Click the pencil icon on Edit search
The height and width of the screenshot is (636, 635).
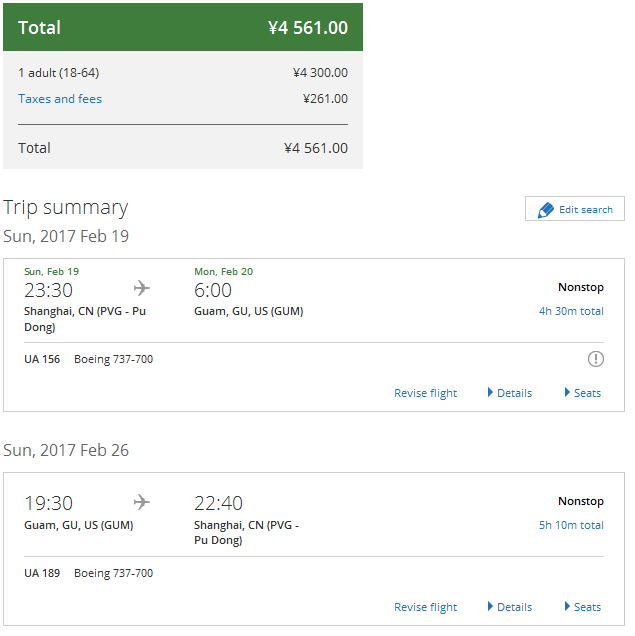coord(545,210)
